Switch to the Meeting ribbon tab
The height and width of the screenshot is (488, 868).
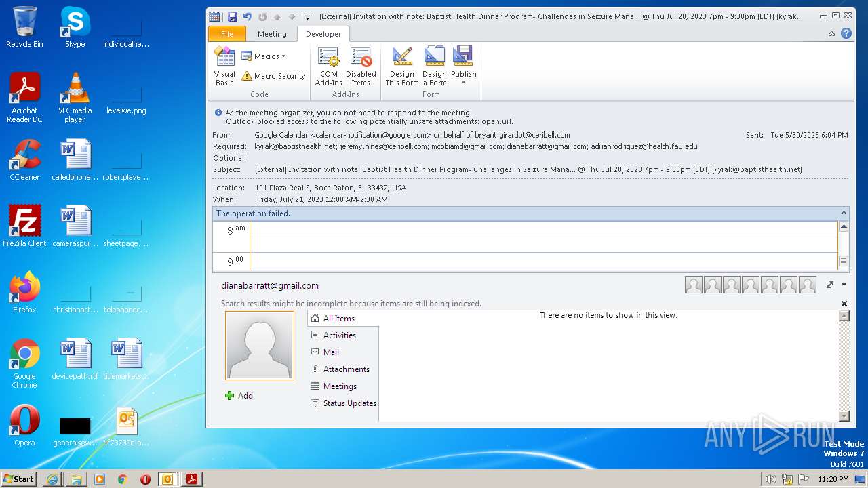click(x=272, y=34)
